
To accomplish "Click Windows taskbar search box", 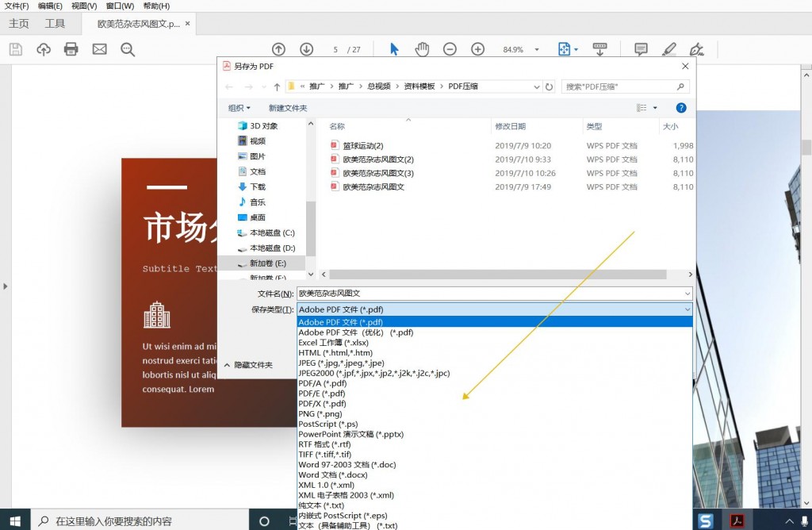I will [141, 520].
